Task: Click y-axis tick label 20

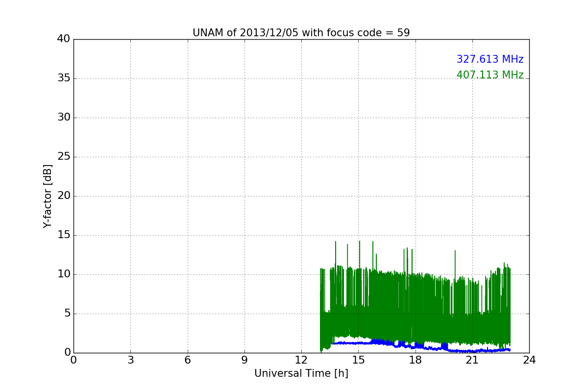Action: click(64, 196)
